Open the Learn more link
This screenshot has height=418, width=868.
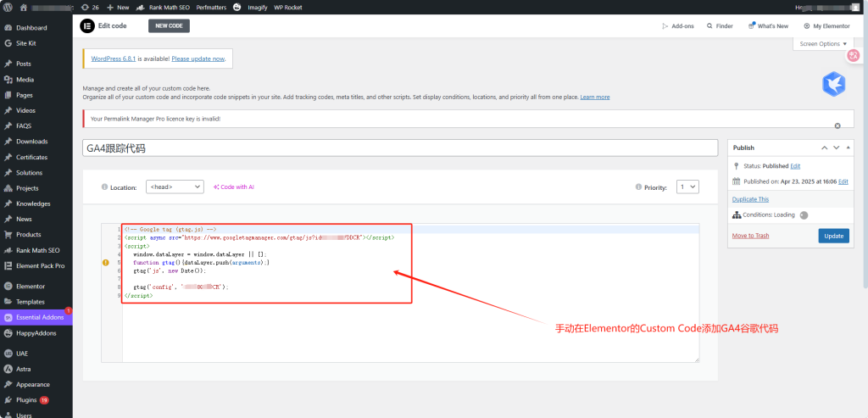(x=595, y=97)
